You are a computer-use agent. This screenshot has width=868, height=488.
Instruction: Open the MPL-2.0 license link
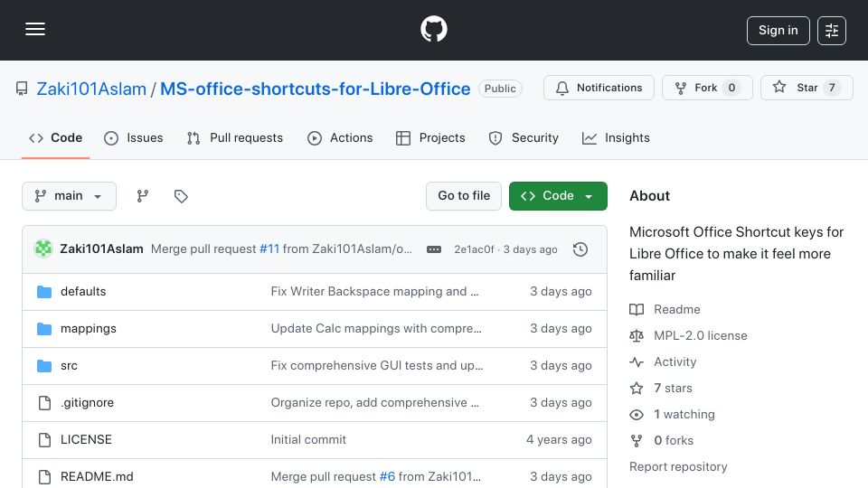pos(700,335)
